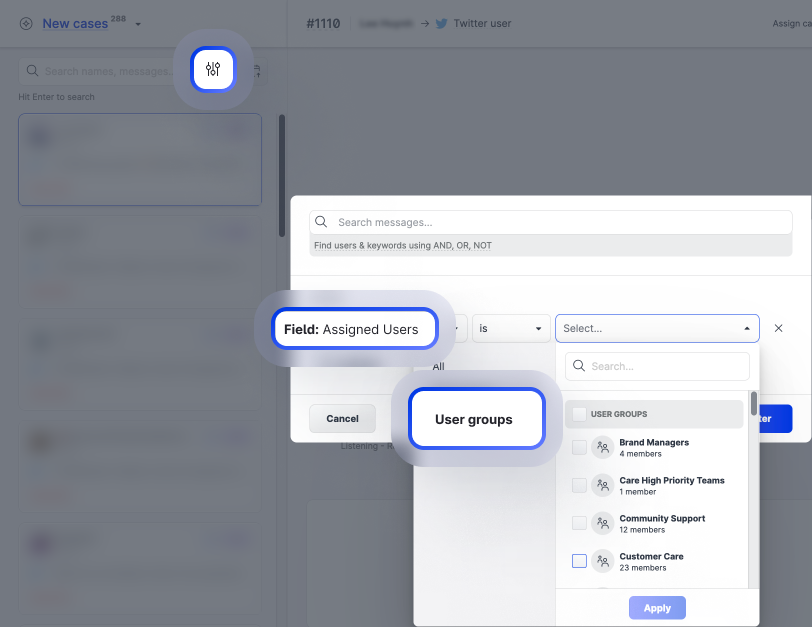Viewport: 812px width, 627px height.
Task: Select the User groups tab
Action: (474, 419)
